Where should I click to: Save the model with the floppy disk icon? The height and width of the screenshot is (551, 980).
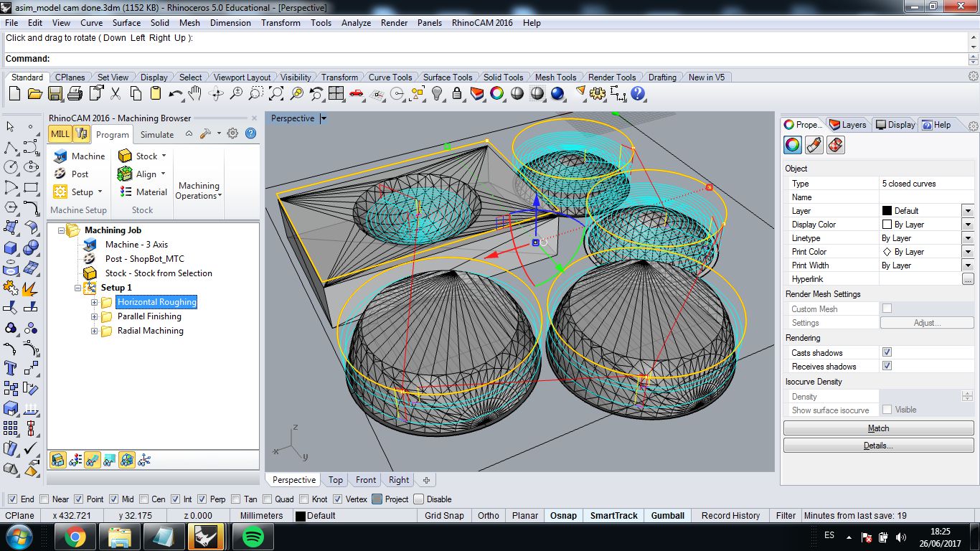point(55,93)
